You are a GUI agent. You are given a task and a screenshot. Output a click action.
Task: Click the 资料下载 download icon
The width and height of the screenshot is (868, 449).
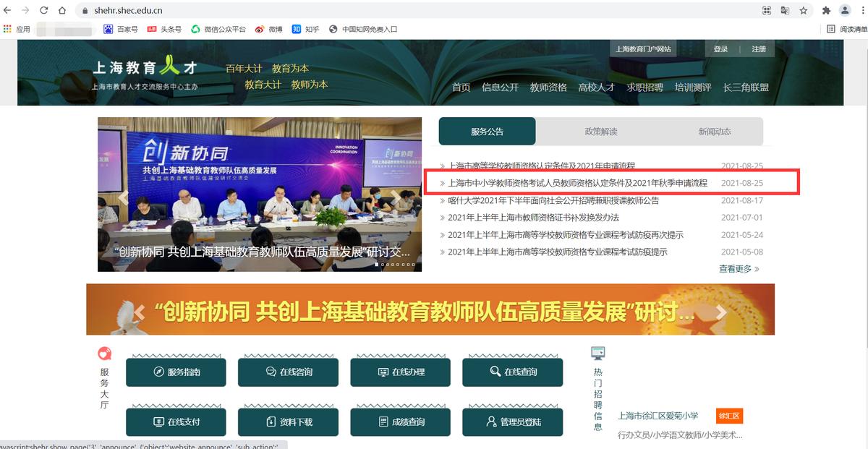click(x=271, y=421)
